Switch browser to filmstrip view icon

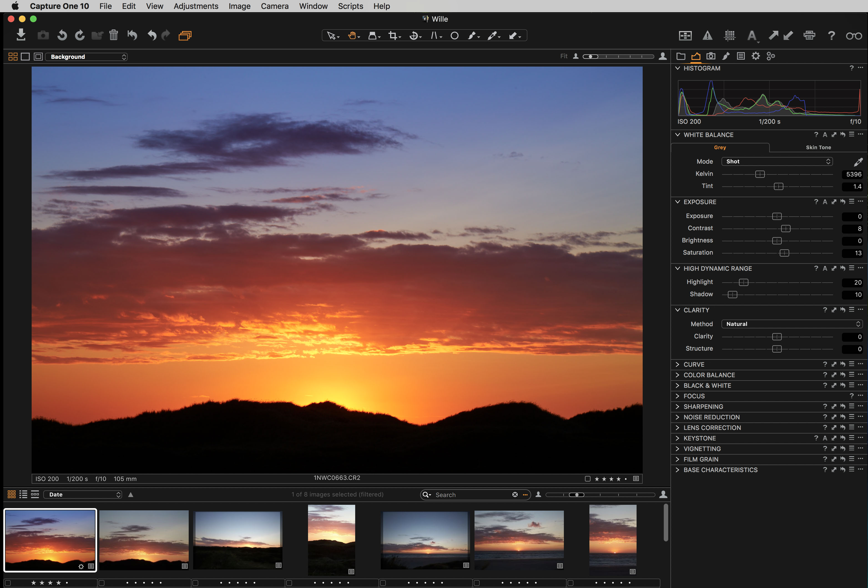point(35,494)
